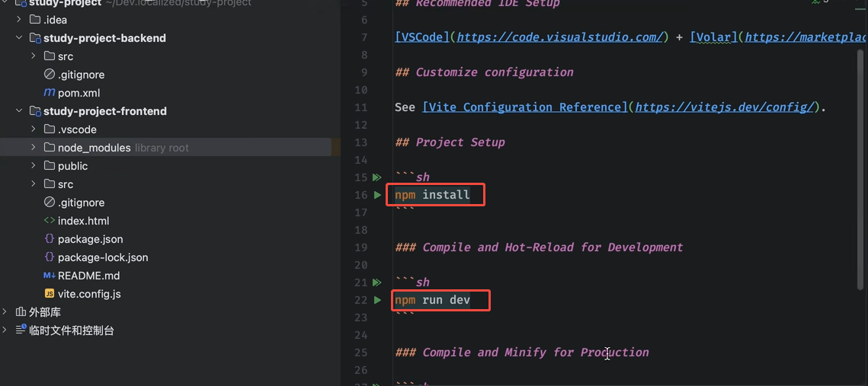This screenshot has width=868, height=386.
Task: Click line number 19 in the gutter
Action: point(360,247)
